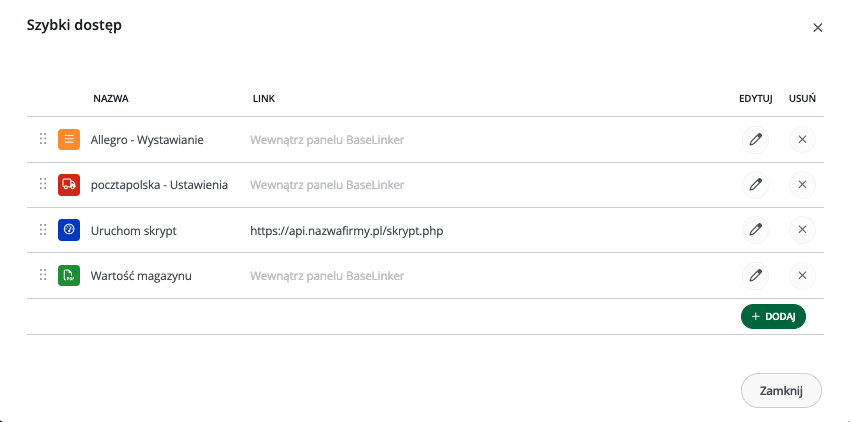
Task: Edit the Wartość magazynu shortcut
Action: [x=755, y=276]
